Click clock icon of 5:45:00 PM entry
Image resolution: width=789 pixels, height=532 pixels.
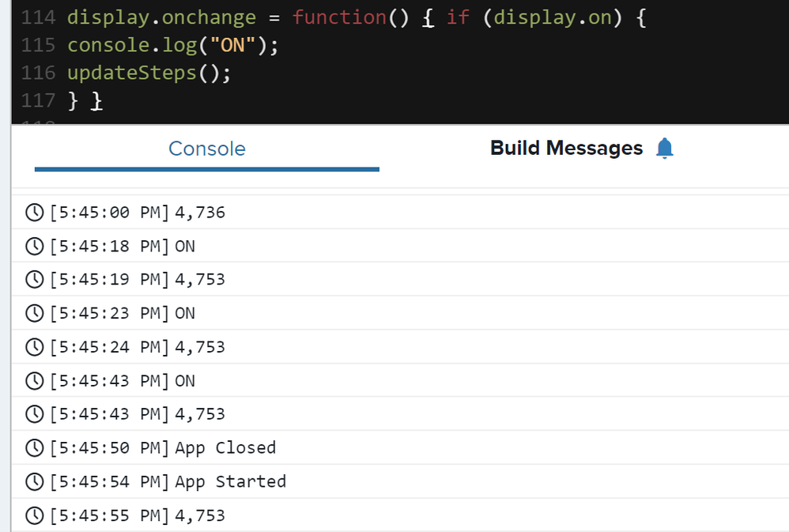(35, 213)
